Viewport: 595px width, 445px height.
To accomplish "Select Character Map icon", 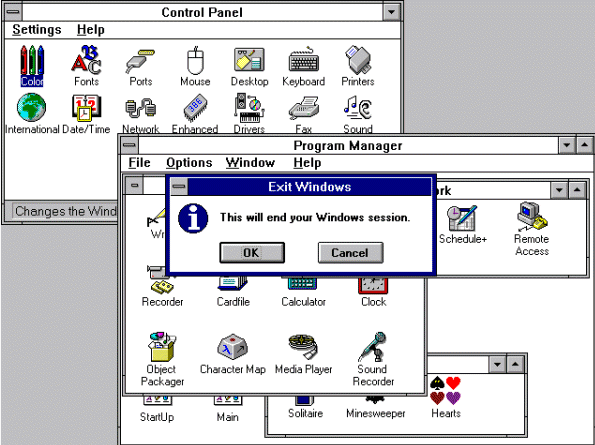I will [x=233, y=354].
